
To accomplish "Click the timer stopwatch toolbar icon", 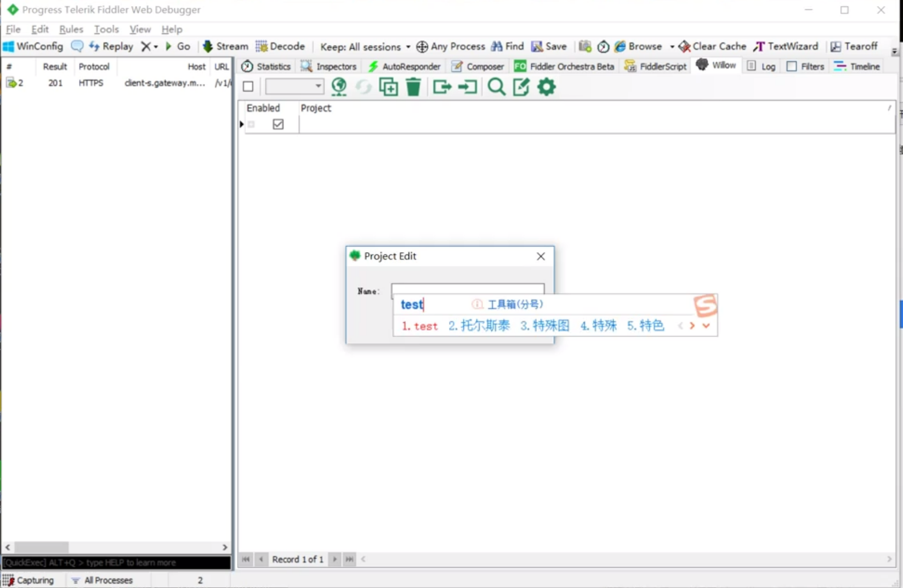I will [x=603, y=47].
